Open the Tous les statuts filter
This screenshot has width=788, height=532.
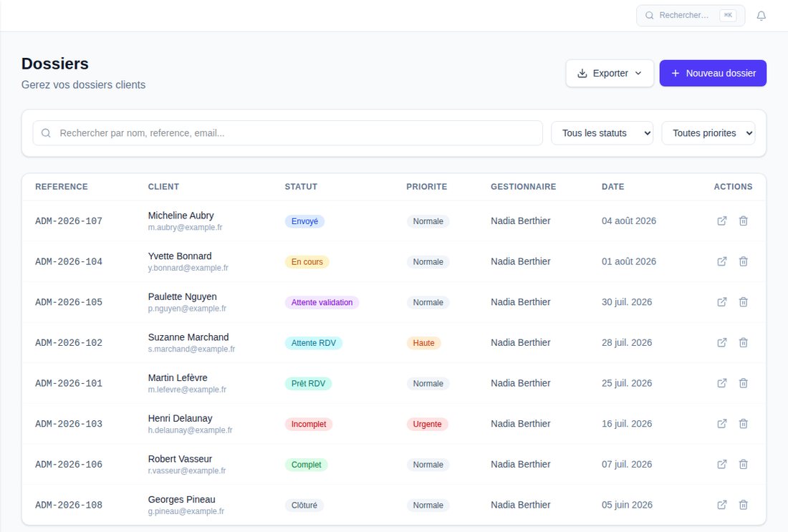pos(602,133)
